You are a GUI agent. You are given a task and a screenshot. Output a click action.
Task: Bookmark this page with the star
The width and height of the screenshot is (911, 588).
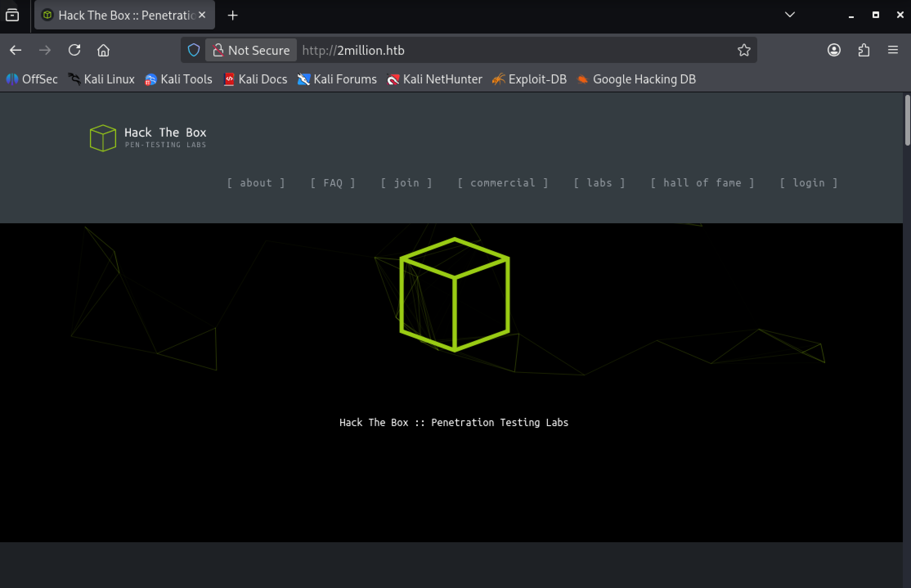tap(744, 50)
